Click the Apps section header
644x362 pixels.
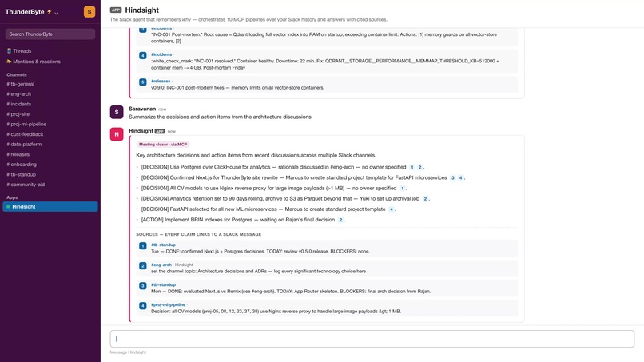coord(12,197)
